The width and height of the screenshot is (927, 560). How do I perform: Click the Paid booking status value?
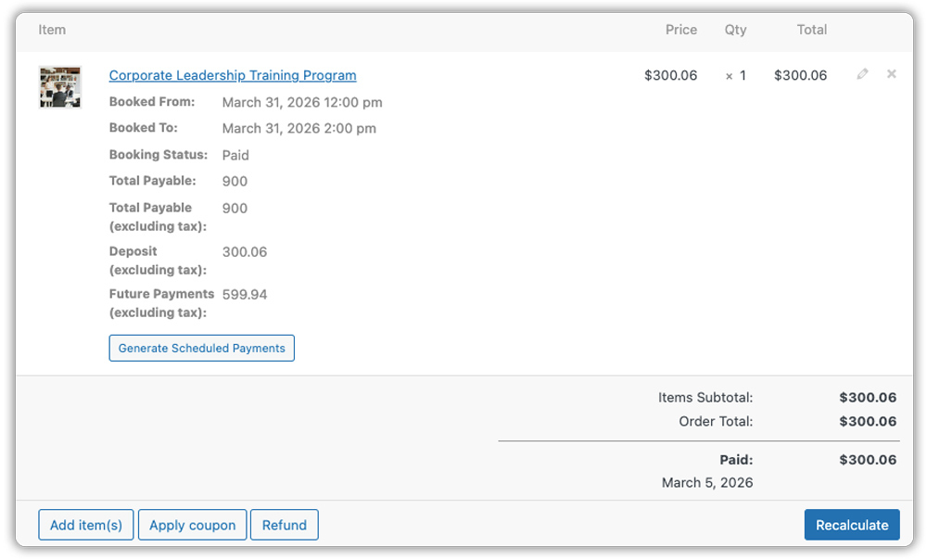pyautogui.click(x=235, y=155)
